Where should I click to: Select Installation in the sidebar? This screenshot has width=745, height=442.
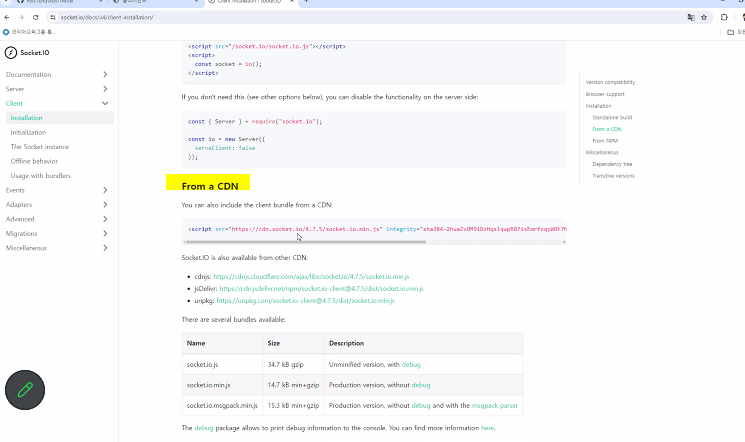click(60, 118)
